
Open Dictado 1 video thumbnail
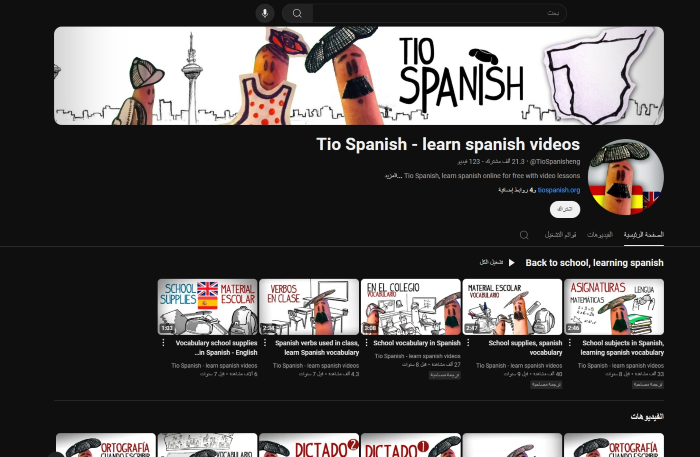click(x=411, y=445)
